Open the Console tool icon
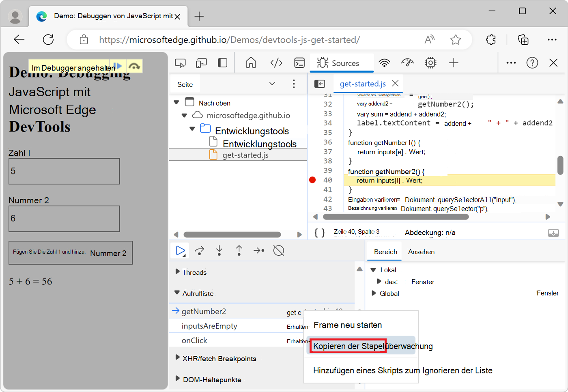The width and height of the screenshot is (568, 392). tap(299, 63)
